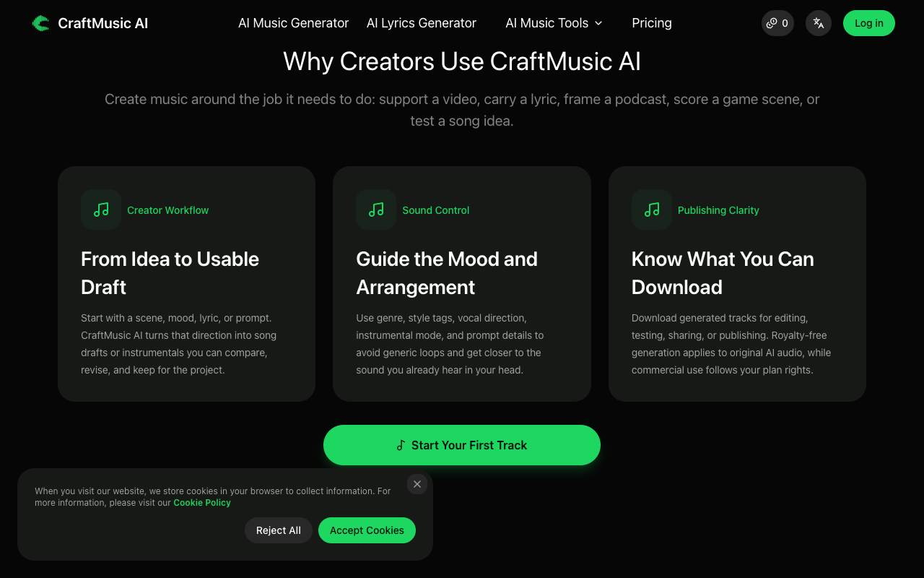
Task: Click the CraftMusic AI logo icon
Action: pos(40,23)
